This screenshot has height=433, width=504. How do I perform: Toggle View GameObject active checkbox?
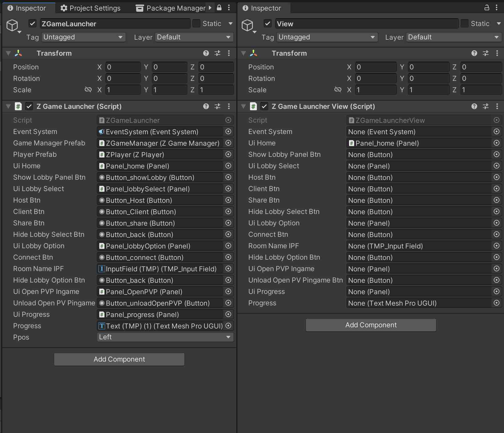point(268,23)
